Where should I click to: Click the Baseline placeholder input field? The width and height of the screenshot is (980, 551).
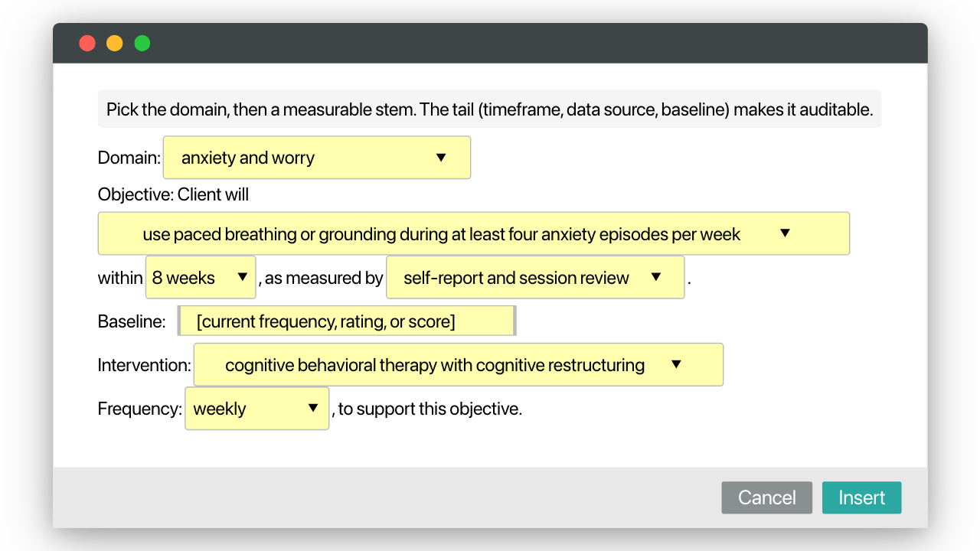click(347, 321)
